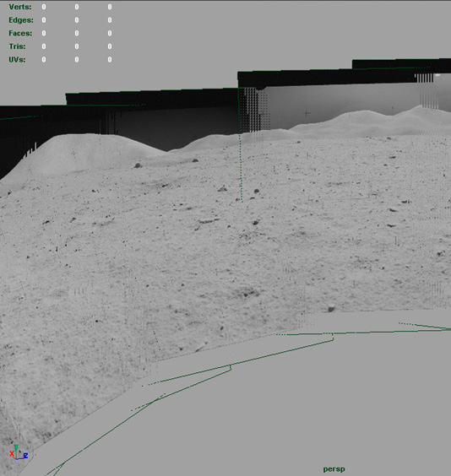Click the Verts heads-up label
The height and width of the screenshot is (476, 451).
pos(20,7)
